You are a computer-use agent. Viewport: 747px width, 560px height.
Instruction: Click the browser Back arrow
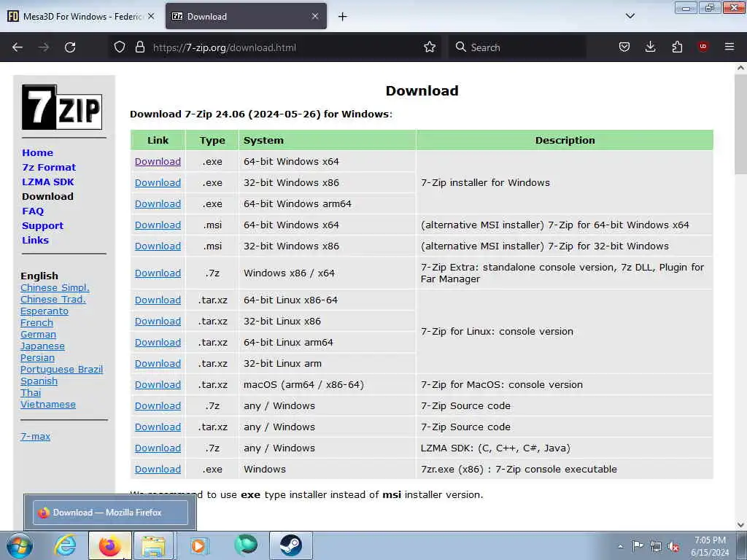18,47
